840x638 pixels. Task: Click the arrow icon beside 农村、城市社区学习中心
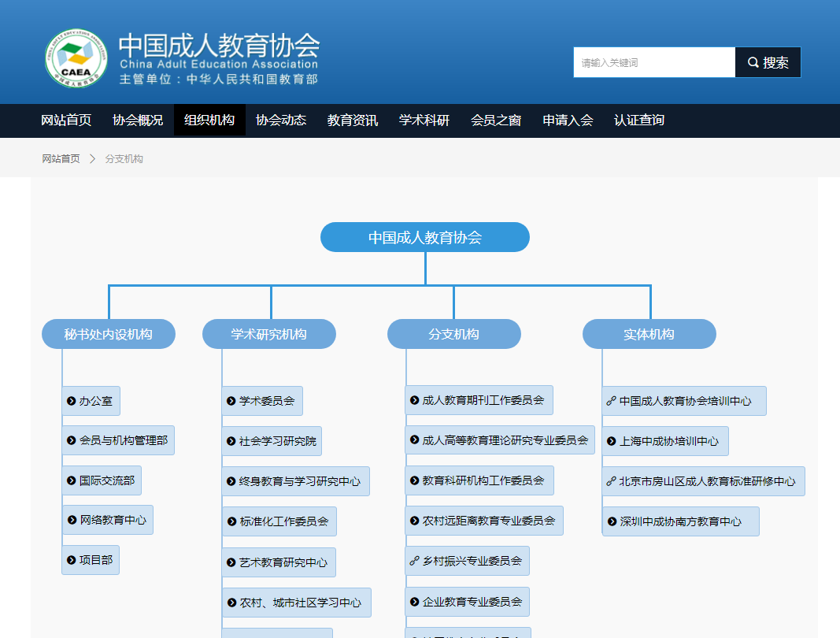(x=232, y=603)
